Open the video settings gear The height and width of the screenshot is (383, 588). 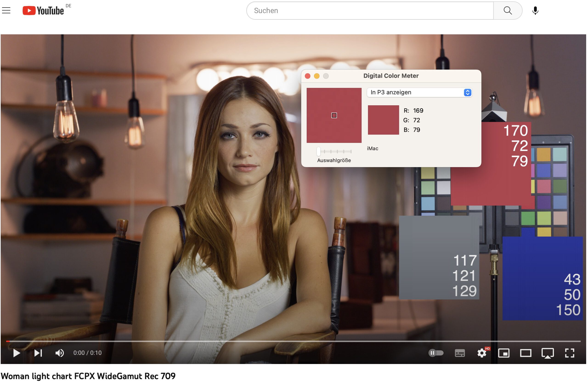482,353
